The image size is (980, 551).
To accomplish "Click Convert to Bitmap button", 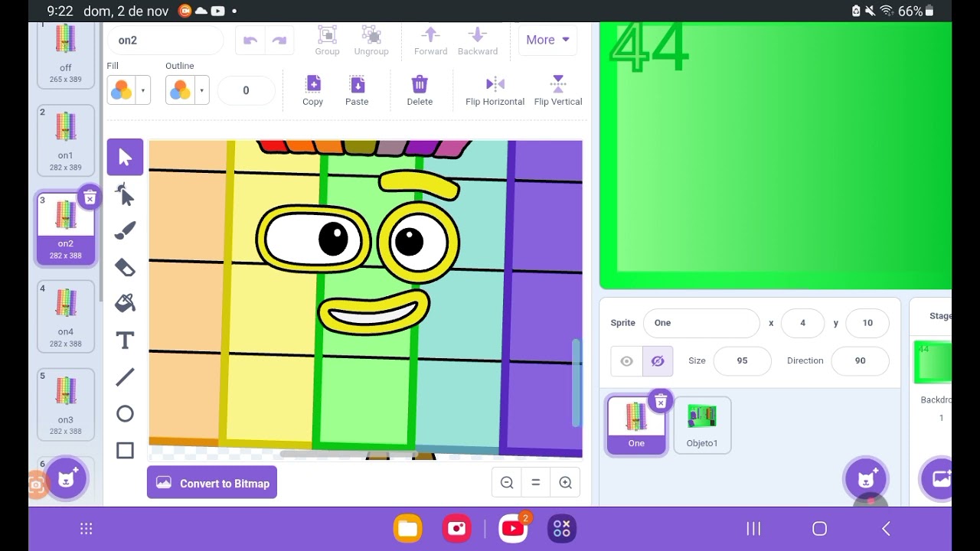I will [212, 483].
